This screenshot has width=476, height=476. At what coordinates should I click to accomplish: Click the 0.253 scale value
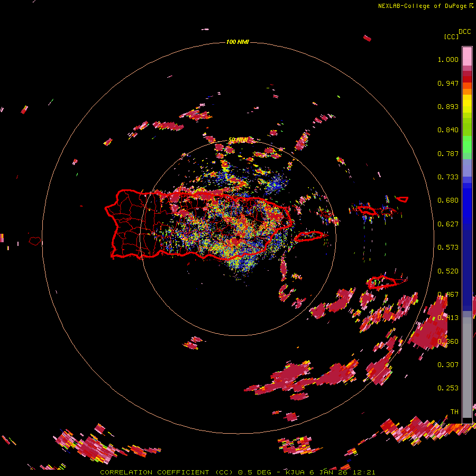click(448, 388)
